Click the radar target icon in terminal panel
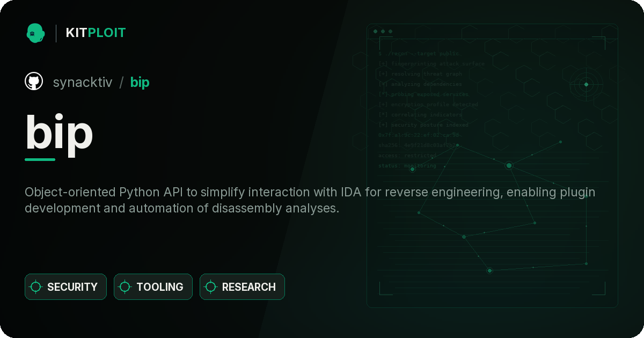 586,84
